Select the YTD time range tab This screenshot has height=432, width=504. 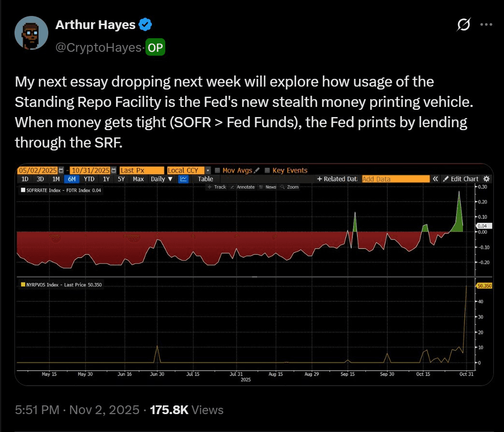(x=89, y=179)
